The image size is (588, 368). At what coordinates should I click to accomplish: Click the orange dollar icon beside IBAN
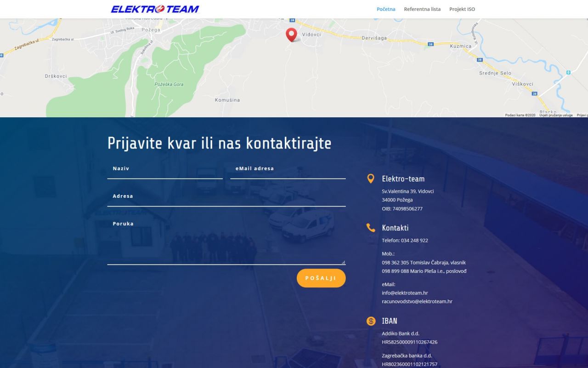[371, 321]
